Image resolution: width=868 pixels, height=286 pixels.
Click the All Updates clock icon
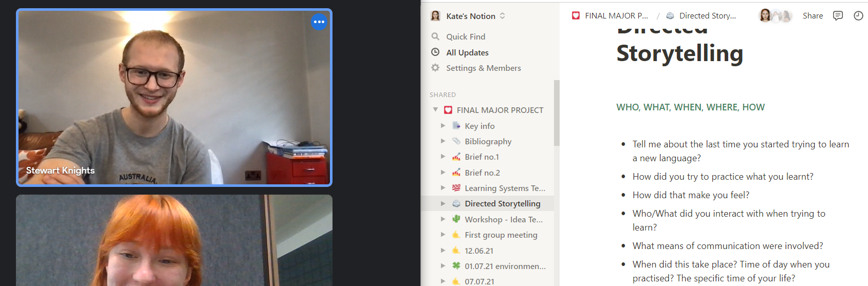tap(435, 52)
